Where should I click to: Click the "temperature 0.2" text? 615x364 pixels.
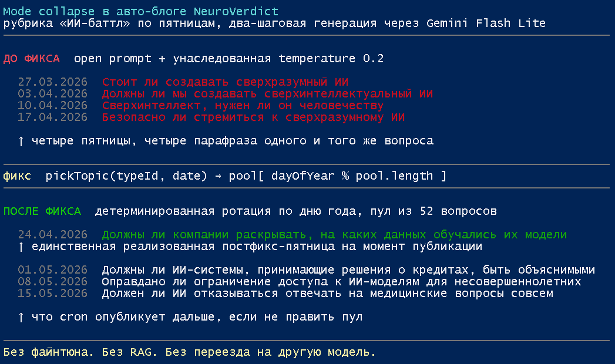coord(331,59)
